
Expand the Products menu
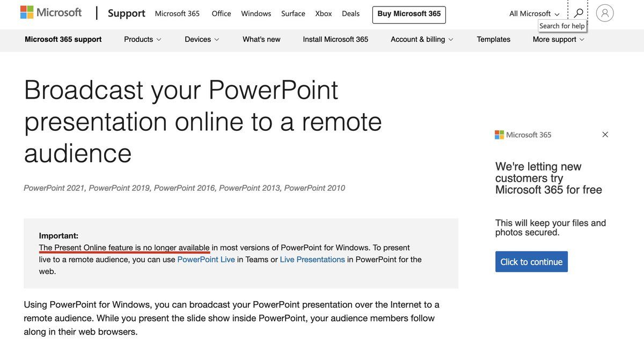tap(143, 39)
